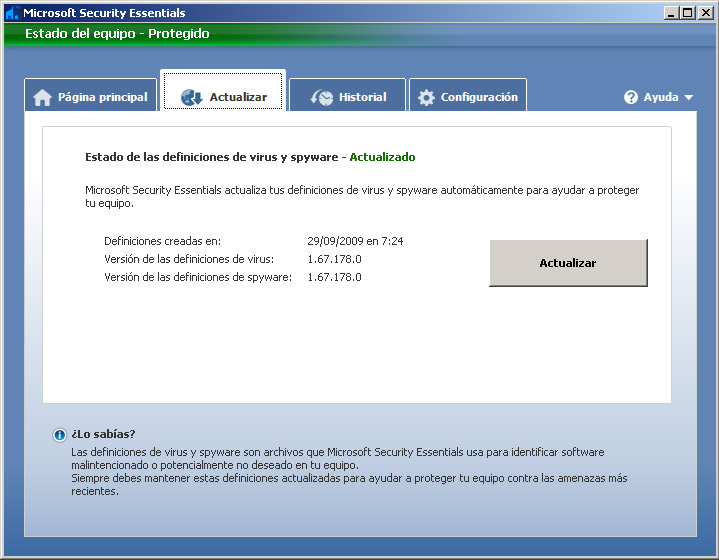The image size is (719, 560).
Task: Click the globe icon on Actualizar tab
Action: point(192,97)
